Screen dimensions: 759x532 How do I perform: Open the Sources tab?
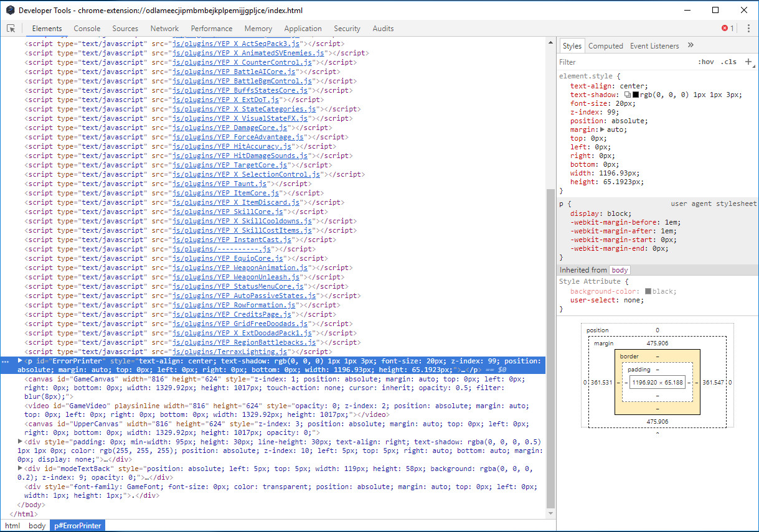(125, 29)
